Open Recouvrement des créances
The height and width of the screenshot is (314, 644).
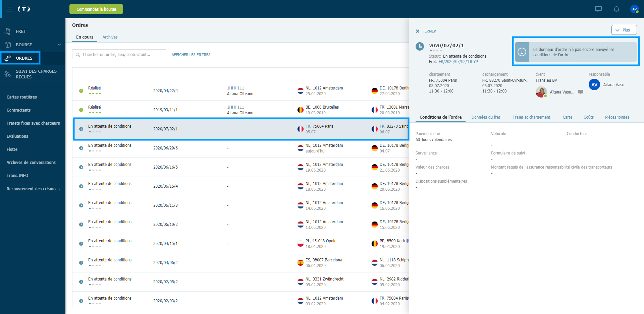(x=33, y=189)
